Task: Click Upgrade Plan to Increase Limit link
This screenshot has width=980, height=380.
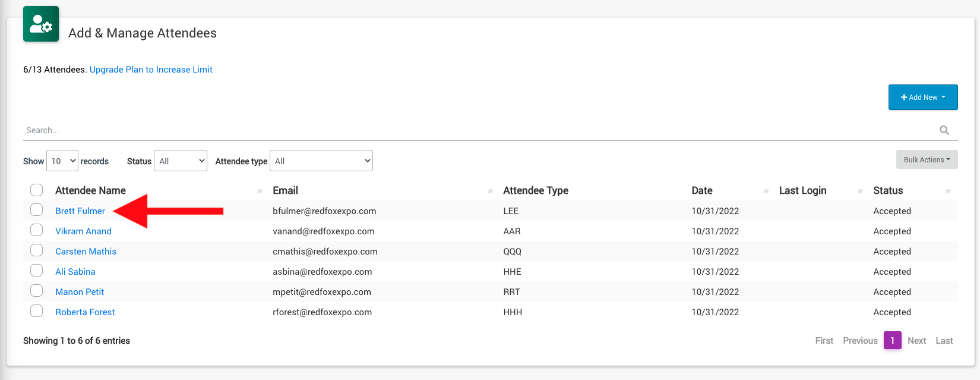Action: click(x=151, y=70)
